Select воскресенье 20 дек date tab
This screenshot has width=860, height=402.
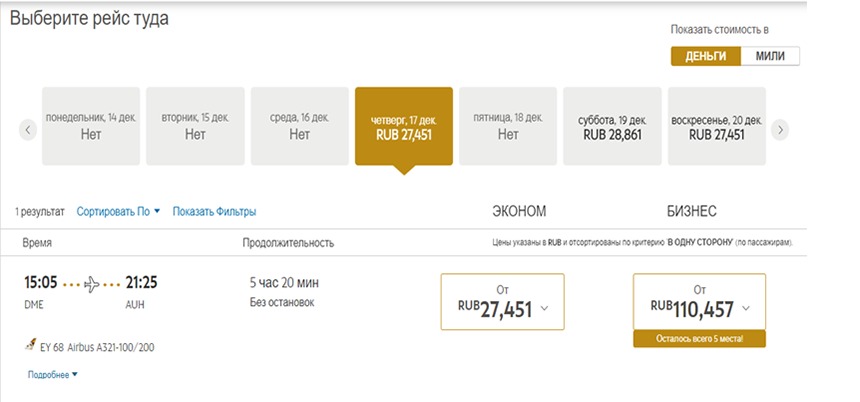[717, 126]
